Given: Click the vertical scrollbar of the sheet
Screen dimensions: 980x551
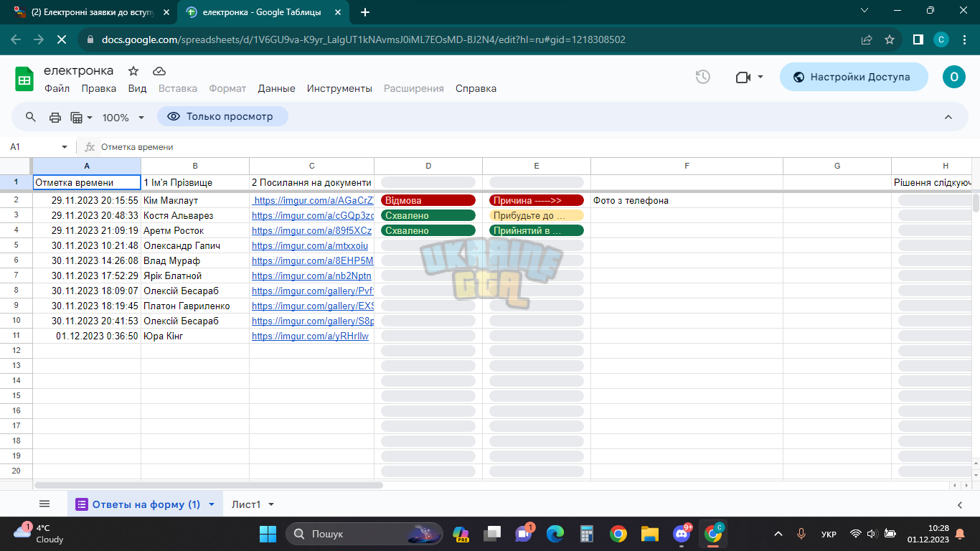Looking at the screenshot, I should [976, 203].
